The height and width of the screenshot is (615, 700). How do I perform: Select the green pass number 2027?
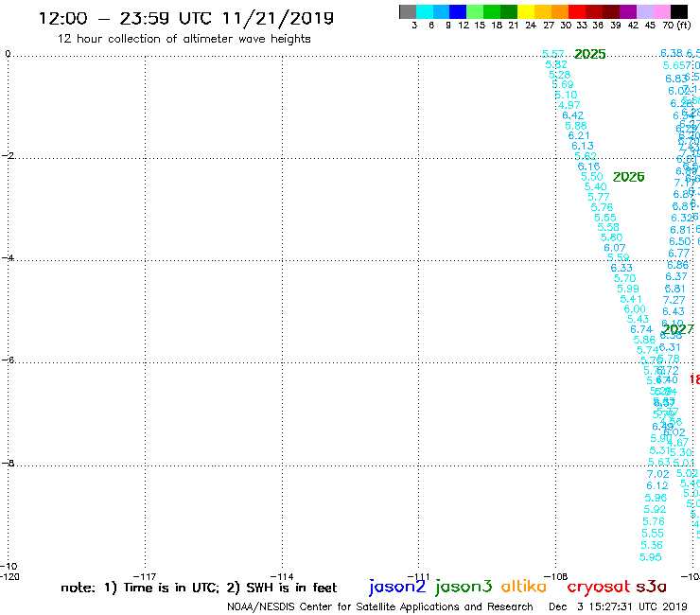pos(677,329)
